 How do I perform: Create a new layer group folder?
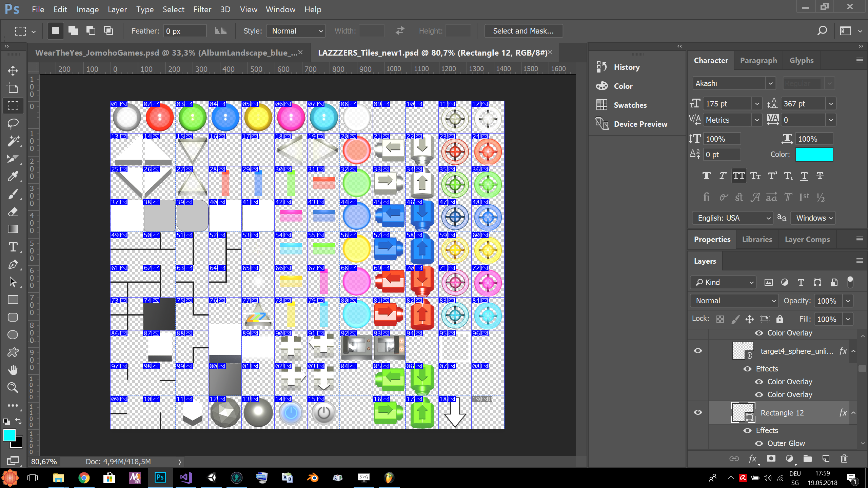[808, 459]
